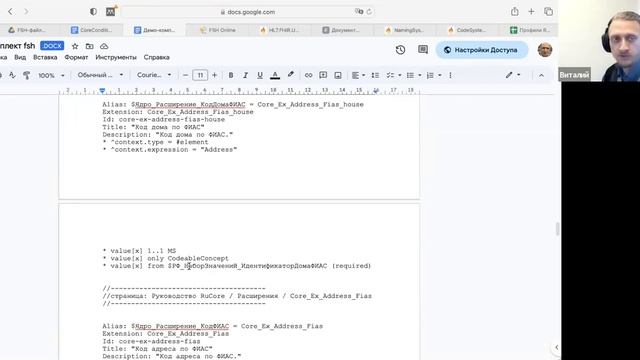Open the three-dot more toolbar options
The image size is (640, 360).
coord(450,75)
